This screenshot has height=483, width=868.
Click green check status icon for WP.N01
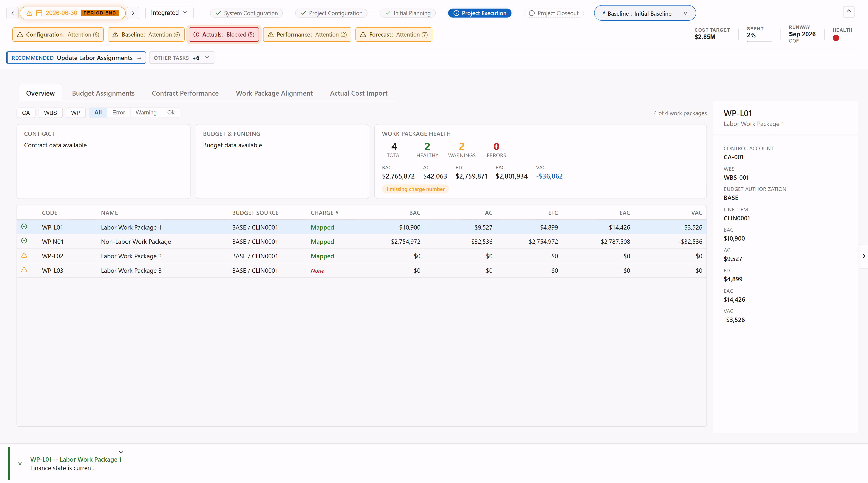coord(24,241)
